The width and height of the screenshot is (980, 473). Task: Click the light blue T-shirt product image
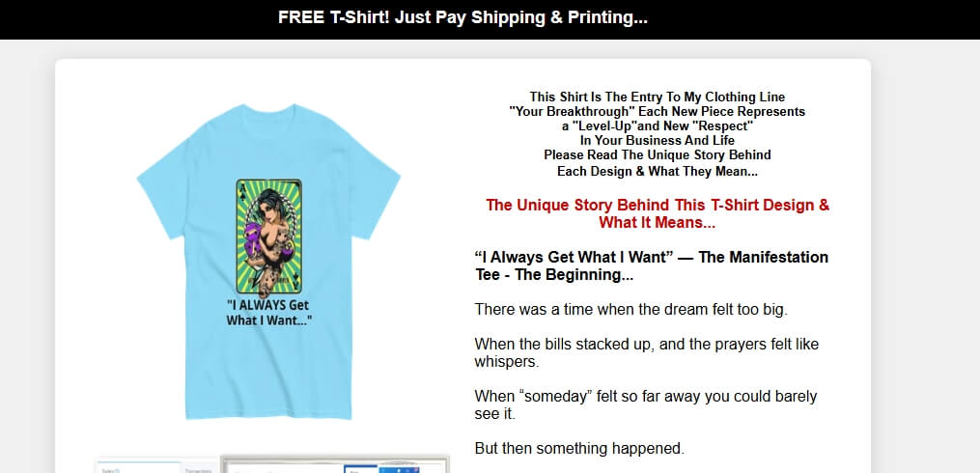point(268,262)
